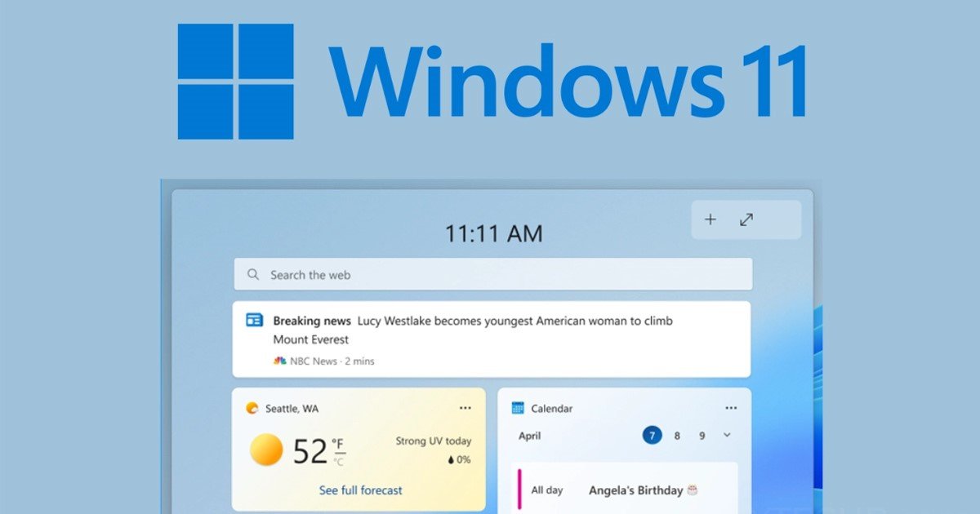Open the Angela's Birthday all-day event
This screenshot has width=980, height=514.
coord(635,490)
